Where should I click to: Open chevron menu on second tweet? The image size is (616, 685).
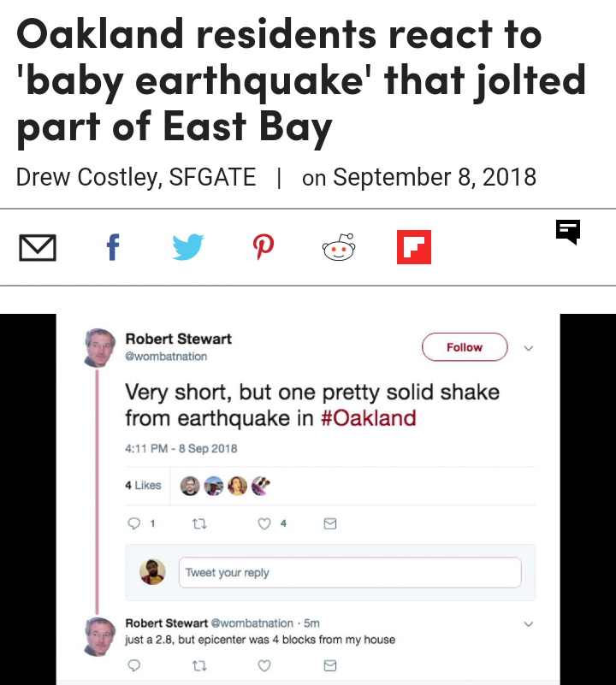528,623
